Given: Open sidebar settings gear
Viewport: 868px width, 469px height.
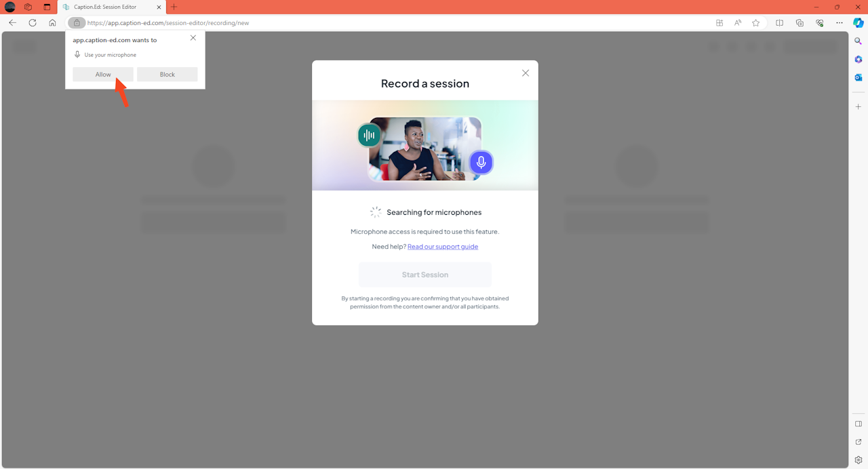Looking at the screenshot, I should coord(859,460).
